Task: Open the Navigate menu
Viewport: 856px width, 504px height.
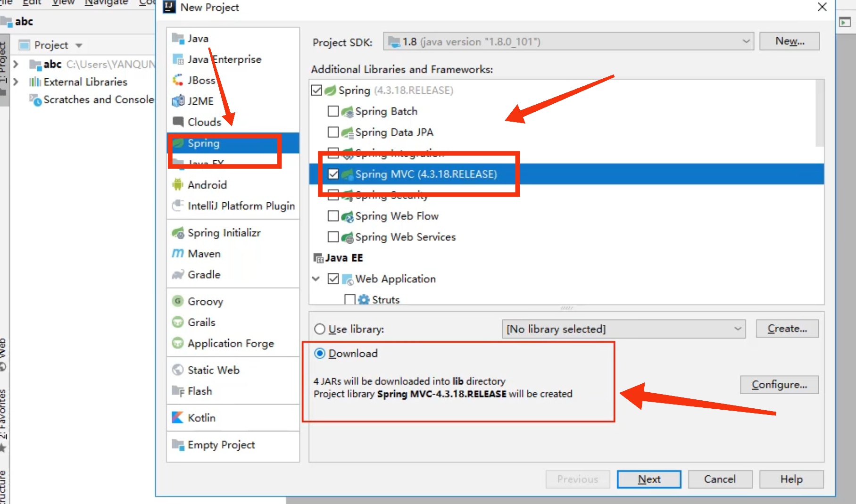Action: coord(106,2)
